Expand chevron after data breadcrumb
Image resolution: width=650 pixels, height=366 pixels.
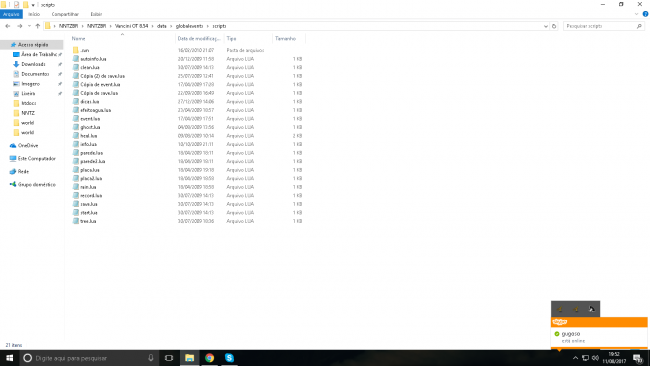pos(171,26)
